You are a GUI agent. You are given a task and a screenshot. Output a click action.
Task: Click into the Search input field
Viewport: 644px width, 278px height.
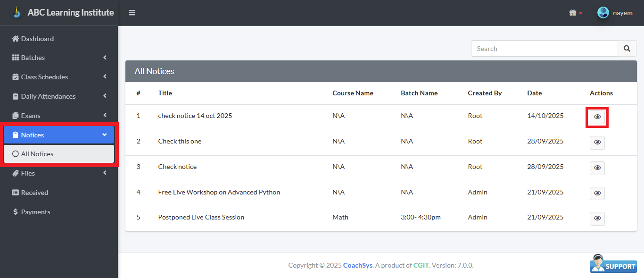click(x=544, y=49)
